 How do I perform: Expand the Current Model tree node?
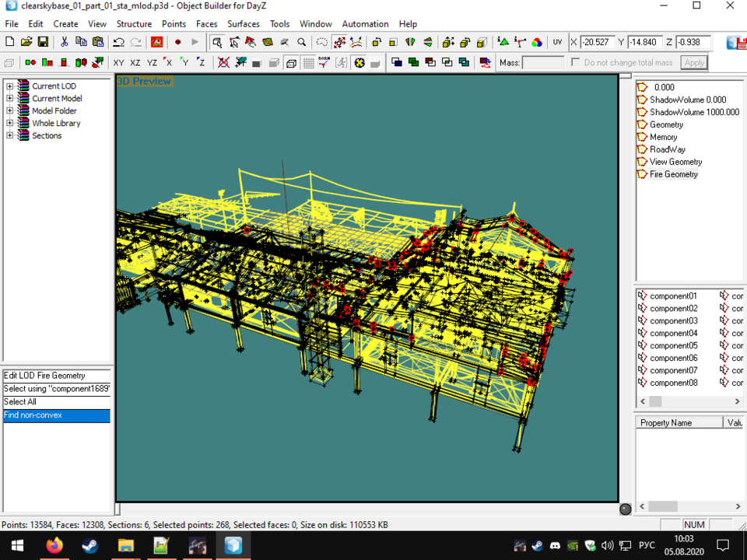[9, 99]
